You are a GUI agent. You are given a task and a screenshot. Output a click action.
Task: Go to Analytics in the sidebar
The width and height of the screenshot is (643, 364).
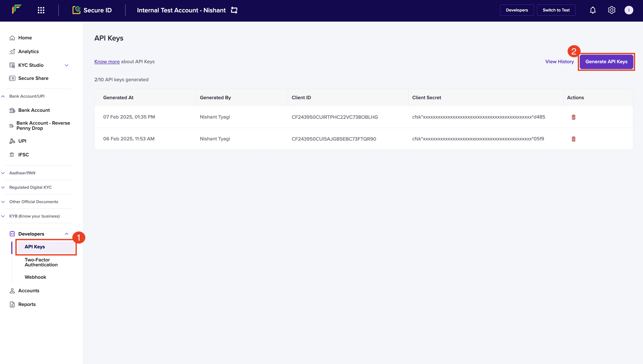(x=28, y=52)
